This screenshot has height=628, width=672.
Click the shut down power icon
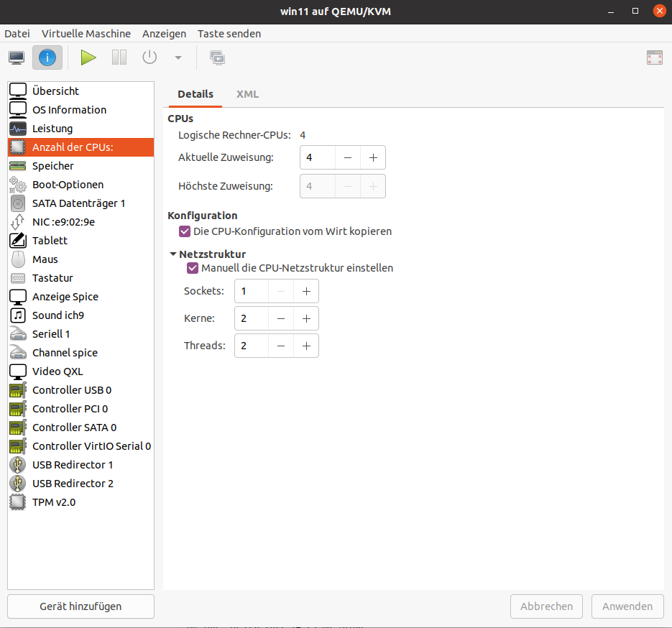pyautogui.click(x=149, y=57)
